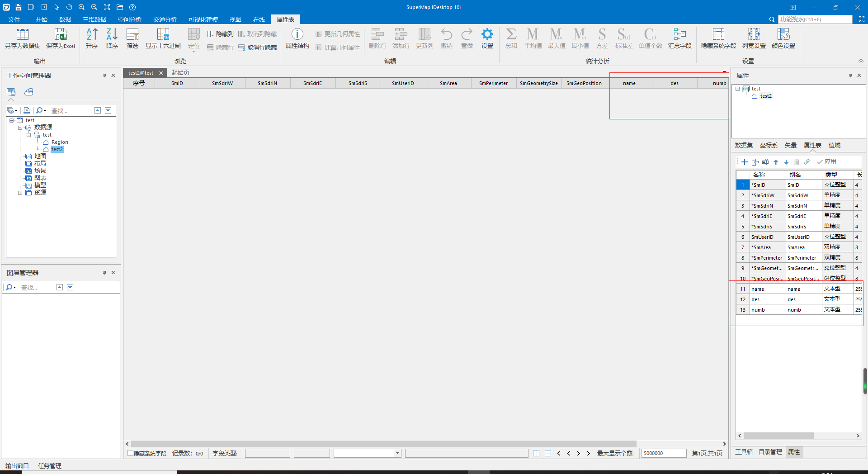Switch to the 目录管理 bottom tab
The height and width of the screenshot is (474, 868).
point(770,452)
